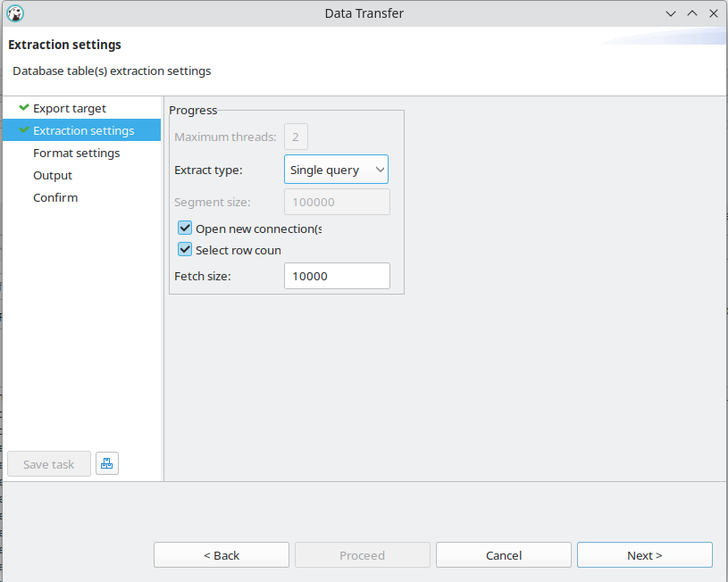Viewport: 728px width, 582px height.
Task: Expand the title bar chevron menu
Action: pos(670,13)
